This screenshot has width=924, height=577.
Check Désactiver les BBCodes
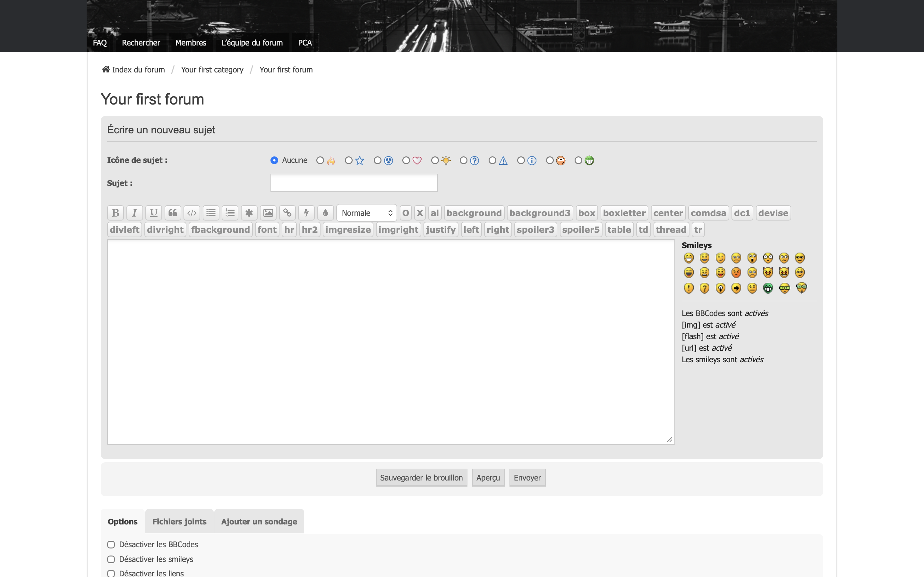[111, 545]
